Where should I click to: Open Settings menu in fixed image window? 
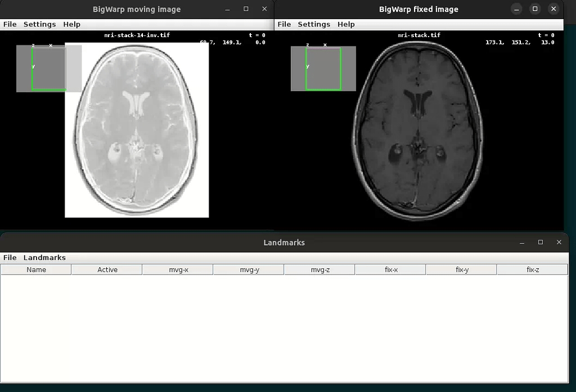[314, 24]
